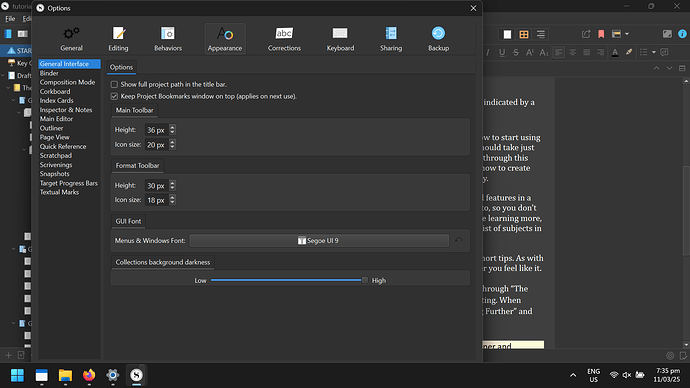This screenshot has width=690, height=388.
Task: Switch to corkboard view mode
Action: coord(524,34)
